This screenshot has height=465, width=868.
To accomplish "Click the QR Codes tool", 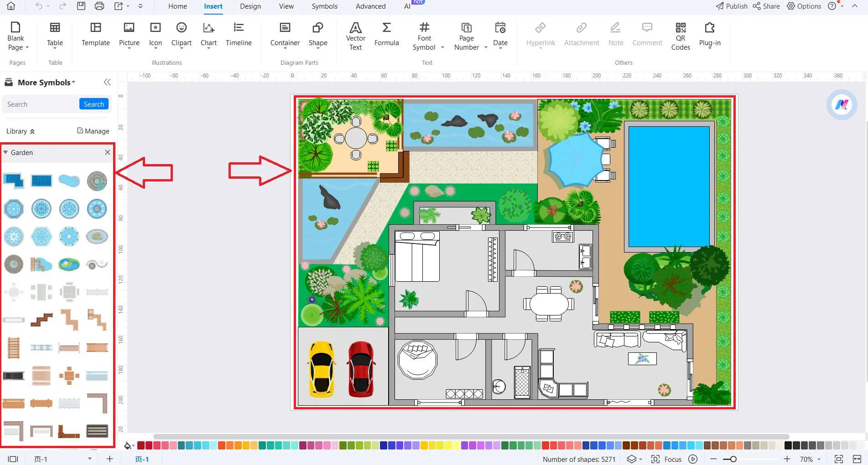I will click(x=681, y=36).
